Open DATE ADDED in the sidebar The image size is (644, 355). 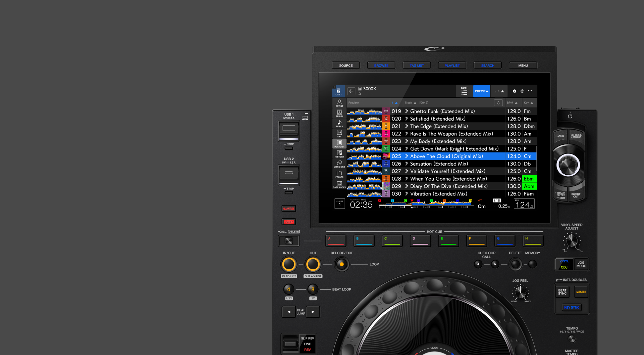click(x=339, y=184)
